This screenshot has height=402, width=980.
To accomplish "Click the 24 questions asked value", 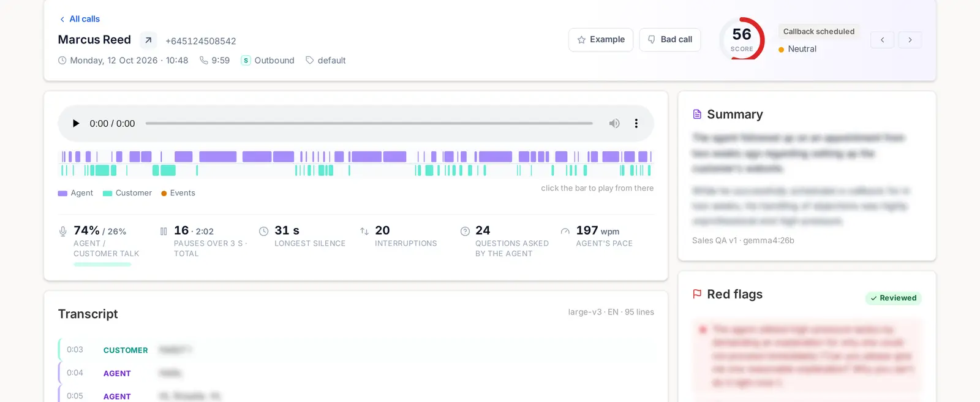I will point(483,230).
